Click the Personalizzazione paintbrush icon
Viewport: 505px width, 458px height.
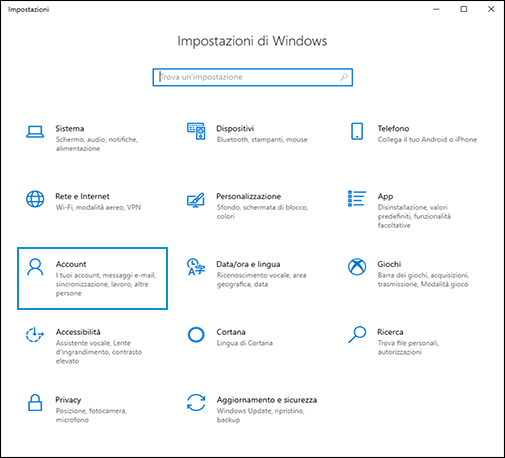[x=196, y=200]
